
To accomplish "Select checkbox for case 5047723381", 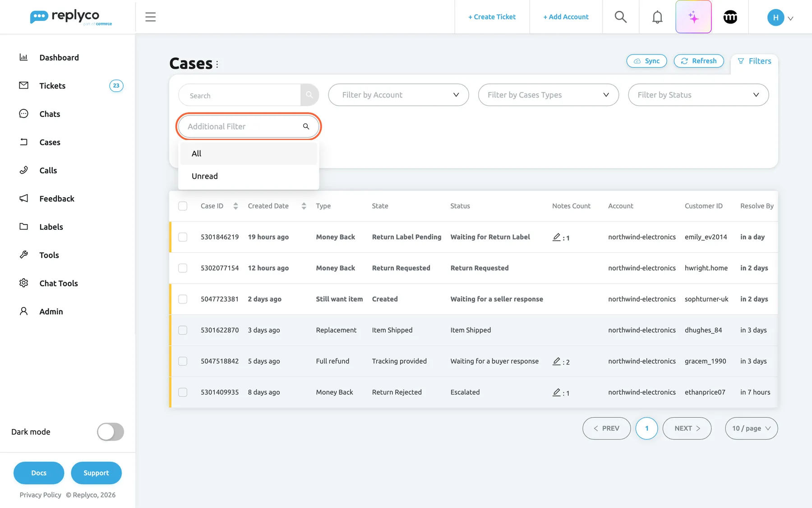I will [183, 299].
